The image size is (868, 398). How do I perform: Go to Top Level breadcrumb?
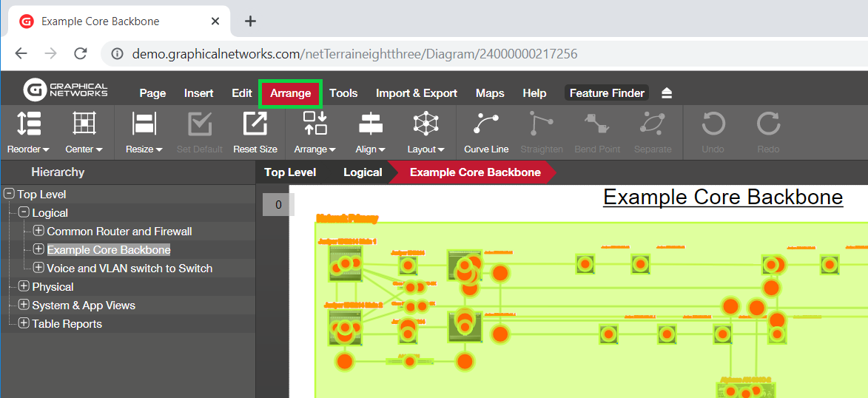pyautogui.click(x=290, y=172)
